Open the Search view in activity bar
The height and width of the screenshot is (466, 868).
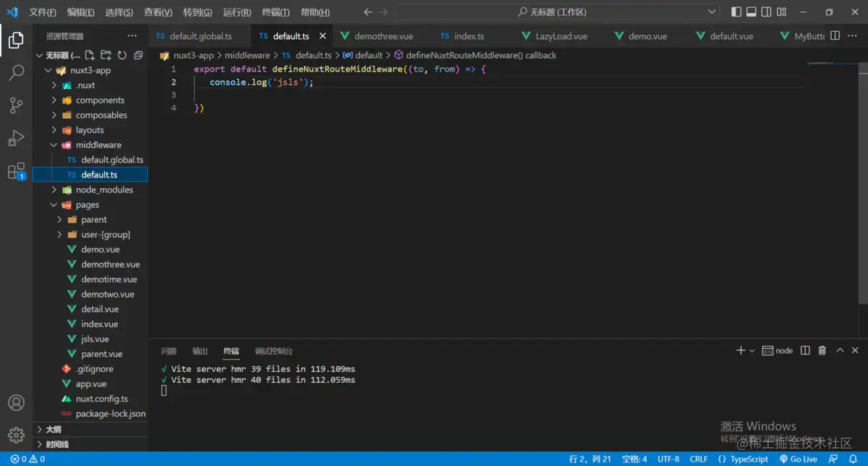point(16,72)
